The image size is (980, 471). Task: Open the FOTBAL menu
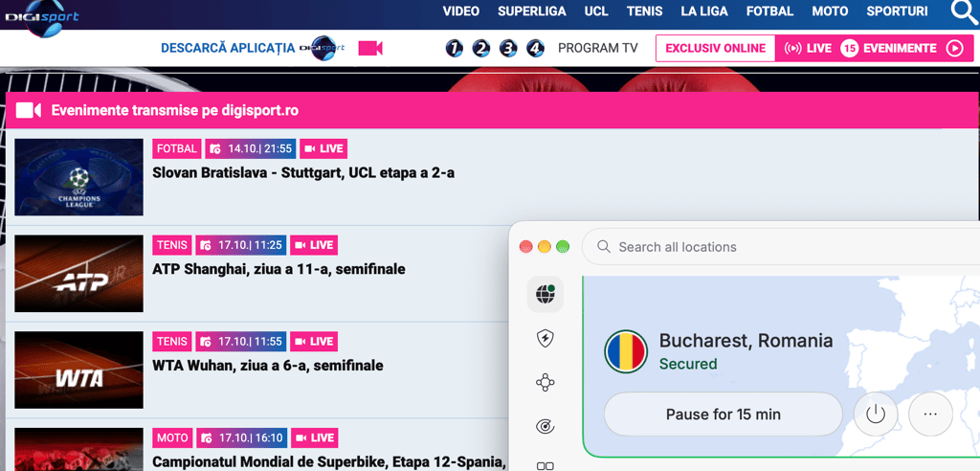pos(770,11)
